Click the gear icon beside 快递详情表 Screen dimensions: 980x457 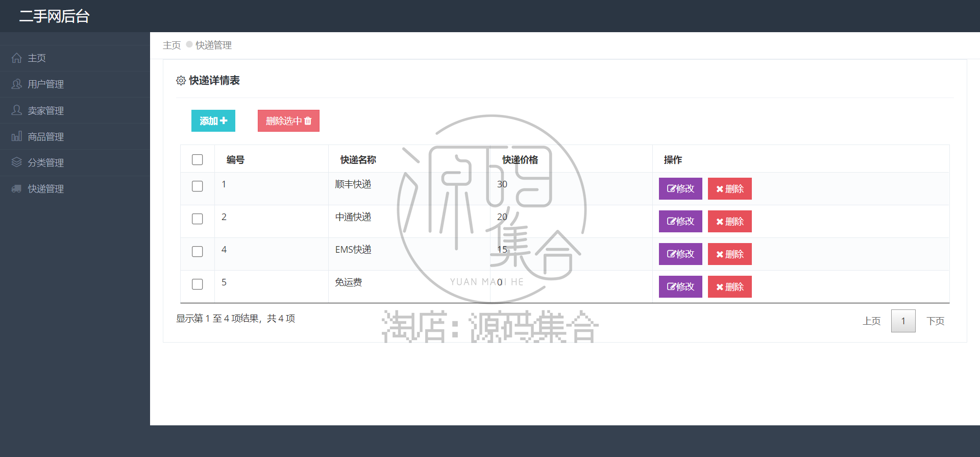(x=181, y=81)
